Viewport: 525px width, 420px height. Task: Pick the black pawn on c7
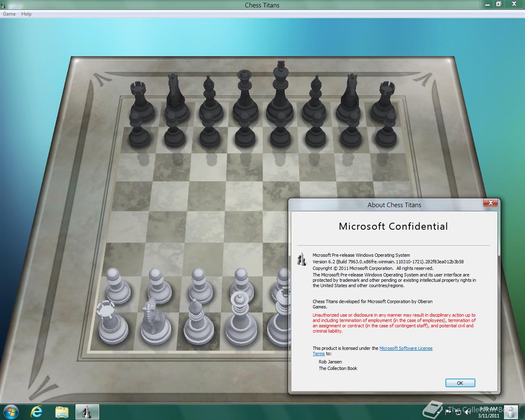click(210, 130)
